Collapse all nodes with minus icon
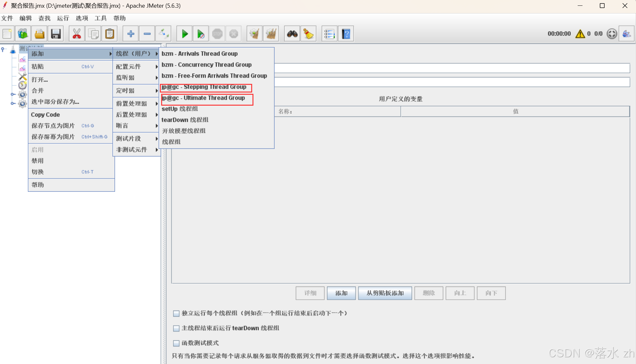Screen dimensions: 636x364 click(x=147, y=34)
